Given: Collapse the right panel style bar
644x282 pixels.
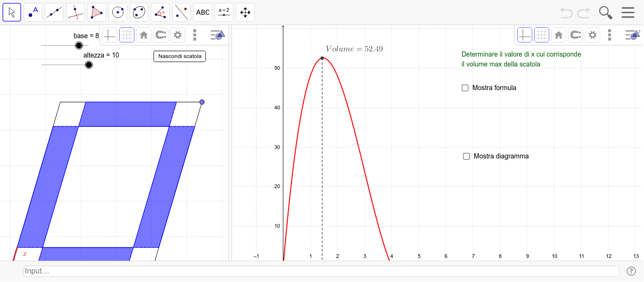Looking at the screenshot, I should 632,35.
